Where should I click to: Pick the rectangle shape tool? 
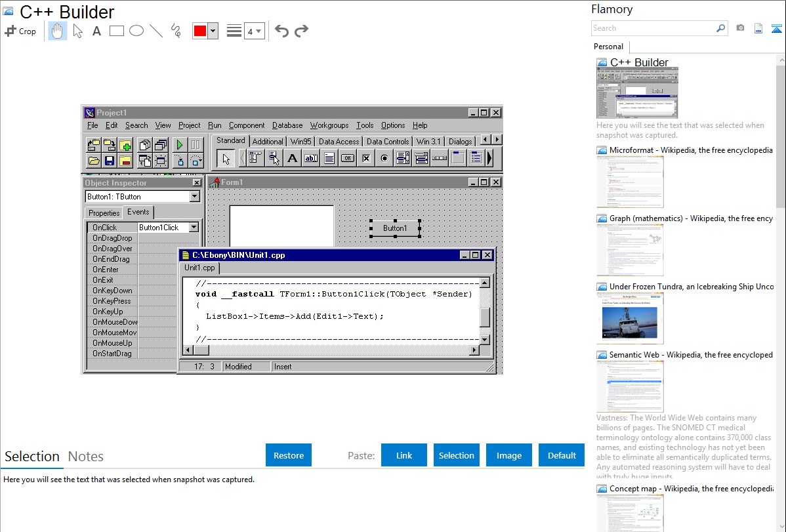coord(117,31)
